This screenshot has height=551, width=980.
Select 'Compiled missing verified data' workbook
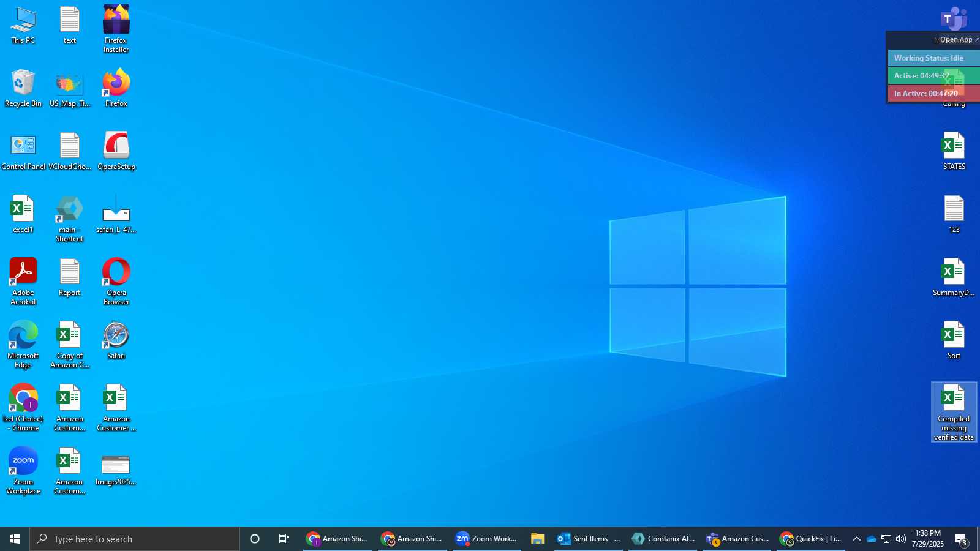[954, 413]
